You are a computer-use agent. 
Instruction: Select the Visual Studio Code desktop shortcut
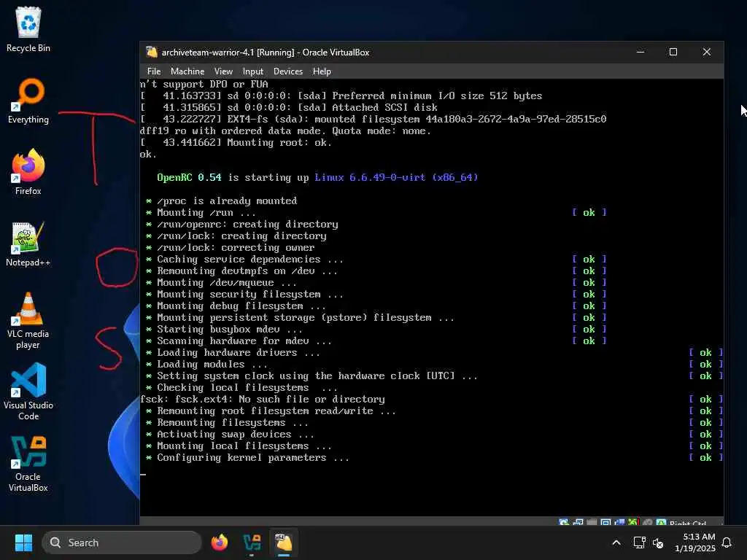click(28, 392)
